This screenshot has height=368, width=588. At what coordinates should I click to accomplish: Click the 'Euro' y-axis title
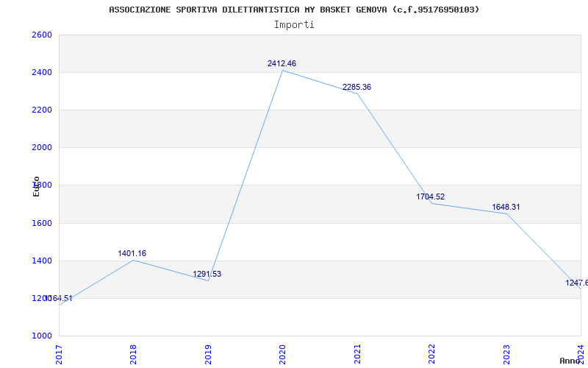click(x=36, y=186)
